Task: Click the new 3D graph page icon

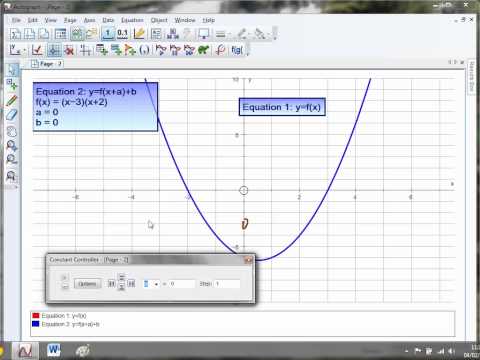Action: pos(44,34)
